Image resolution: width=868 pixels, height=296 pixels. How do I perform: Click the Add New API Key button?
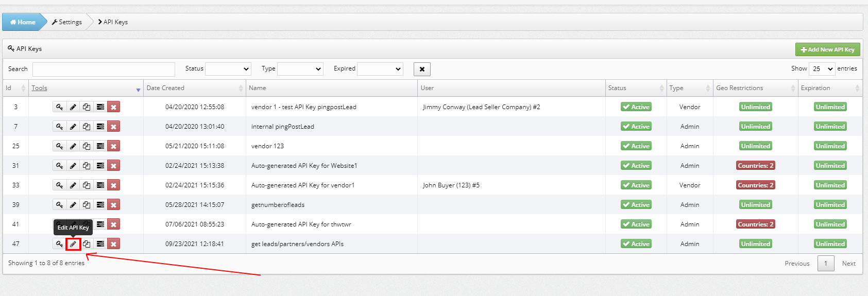828,49
